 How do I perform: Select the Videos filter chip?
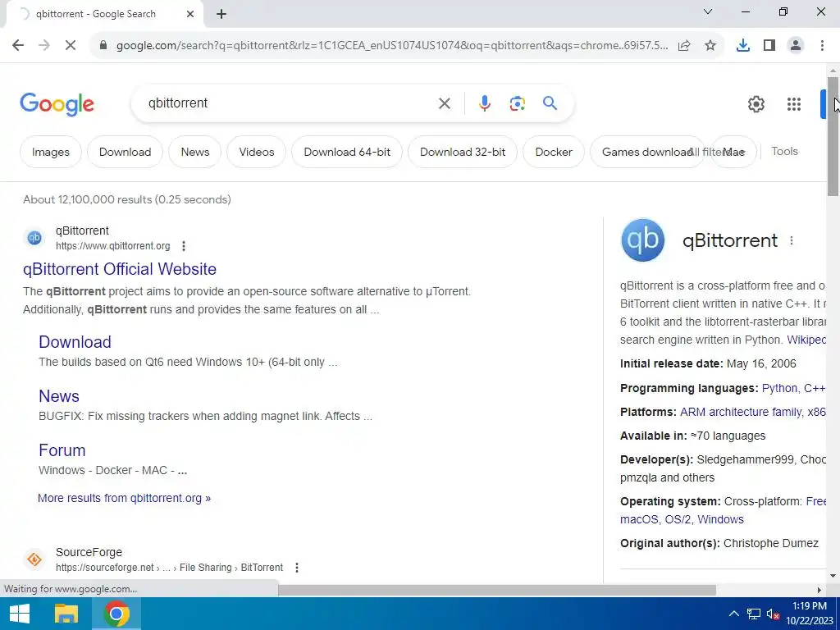point(257,152)
